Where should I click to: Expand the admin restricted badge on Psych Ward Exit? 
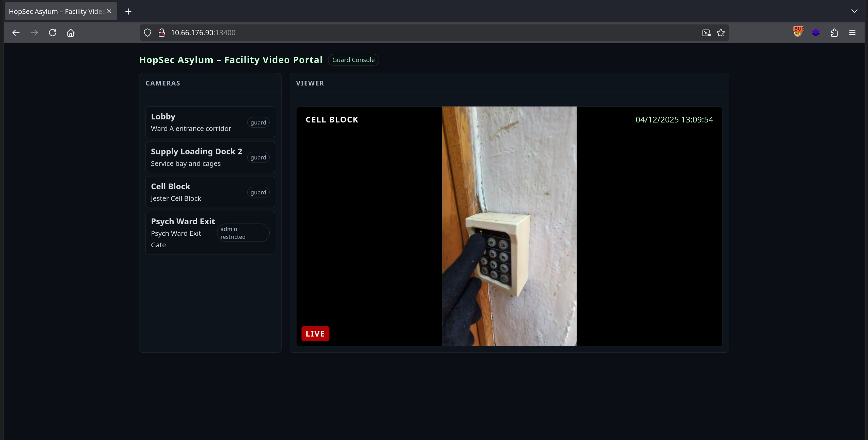click(x=243, y=233)
